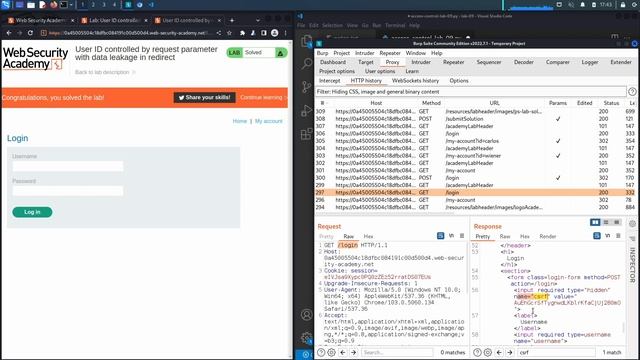Open VS Code Run and Debug icon

pyautogui.click(x=306, y=110)
